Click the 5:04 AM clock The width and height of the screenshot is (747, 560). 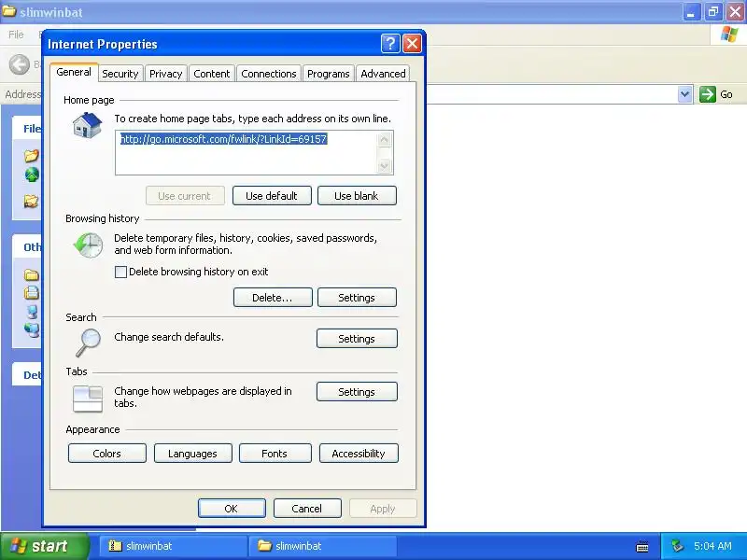coord(712,546)
